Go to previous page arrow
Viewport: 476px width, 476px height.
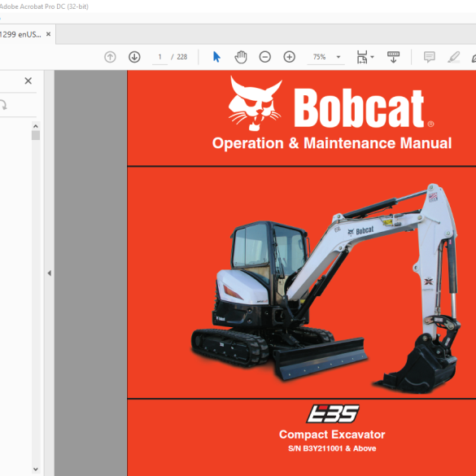[110, 57]
